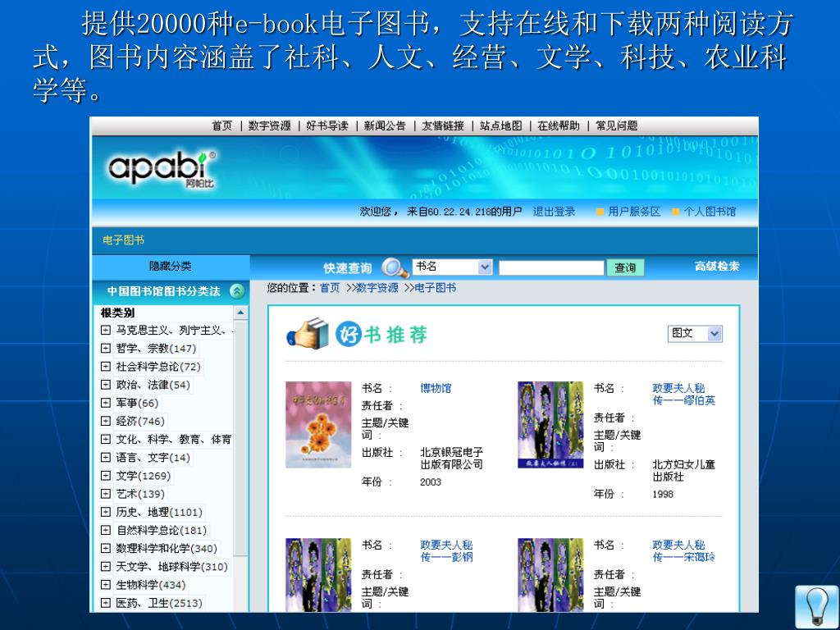Open the book 政要夫人秘传——宋霭玲
The width and height of the screenshot is (840, 630).
click(683, 551)
